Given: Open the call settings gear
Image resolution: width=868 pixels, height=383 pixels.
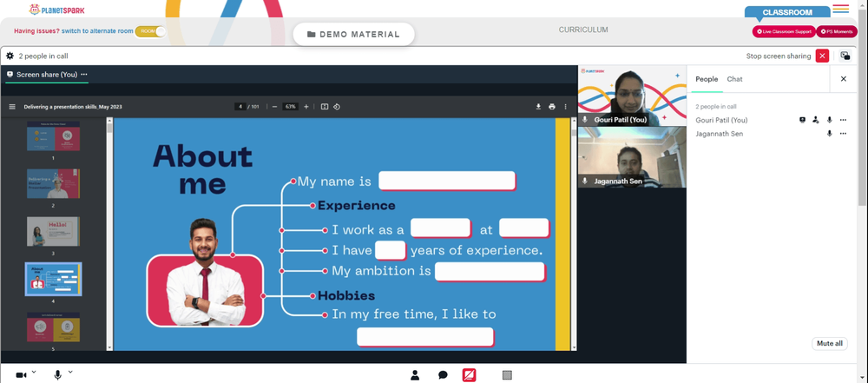Looking at the screenshot, I should [10, 56].
